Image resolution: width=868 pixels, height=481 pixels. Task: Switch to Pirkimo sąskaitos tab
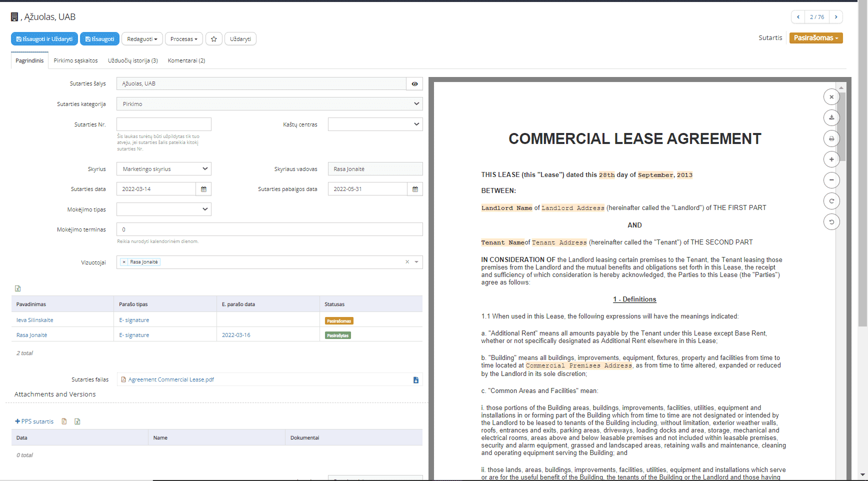click(75, 60)
